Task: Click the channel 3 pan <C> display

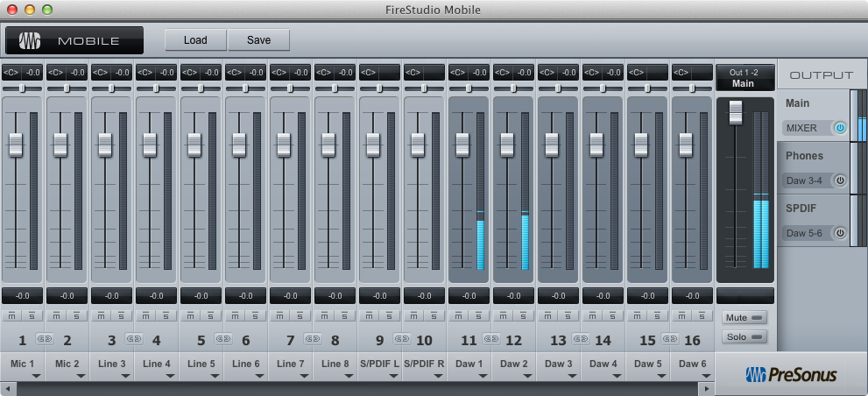Action: point(102,73)
